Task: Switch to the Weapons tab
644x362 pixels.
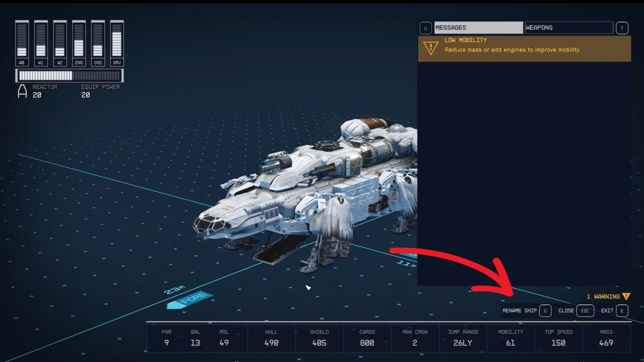Action: pyautogui.click(x=568, y=27)
